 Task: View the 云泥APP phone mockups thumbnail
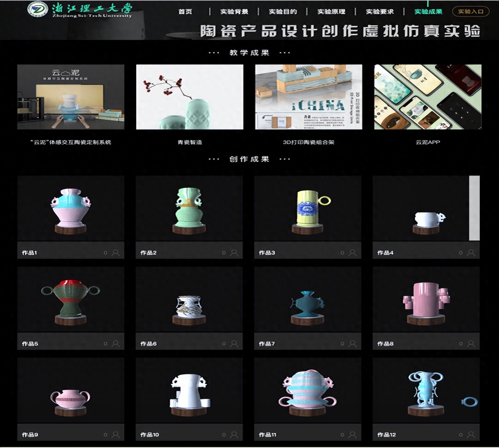pos(428,97)
